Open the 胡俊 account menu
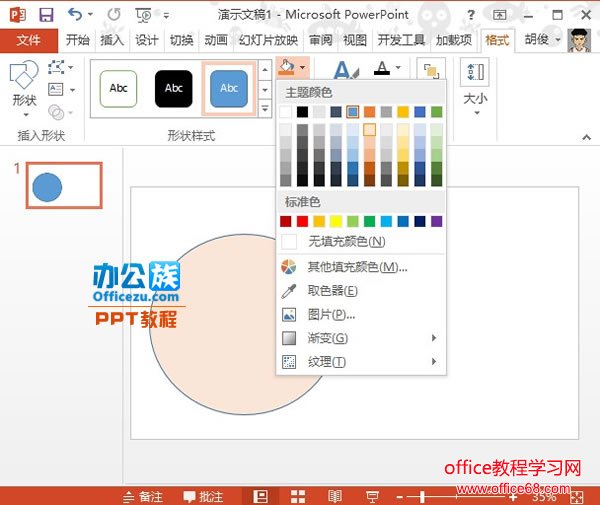Screen dimensions: 600x505 pos(542,39)
